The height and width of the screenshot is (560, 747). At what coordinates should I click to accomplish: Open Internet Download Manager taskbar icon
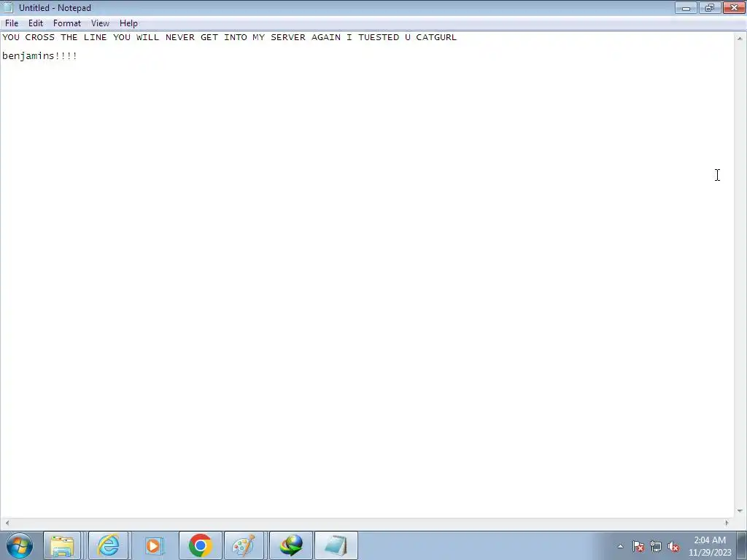coord(291,545)
